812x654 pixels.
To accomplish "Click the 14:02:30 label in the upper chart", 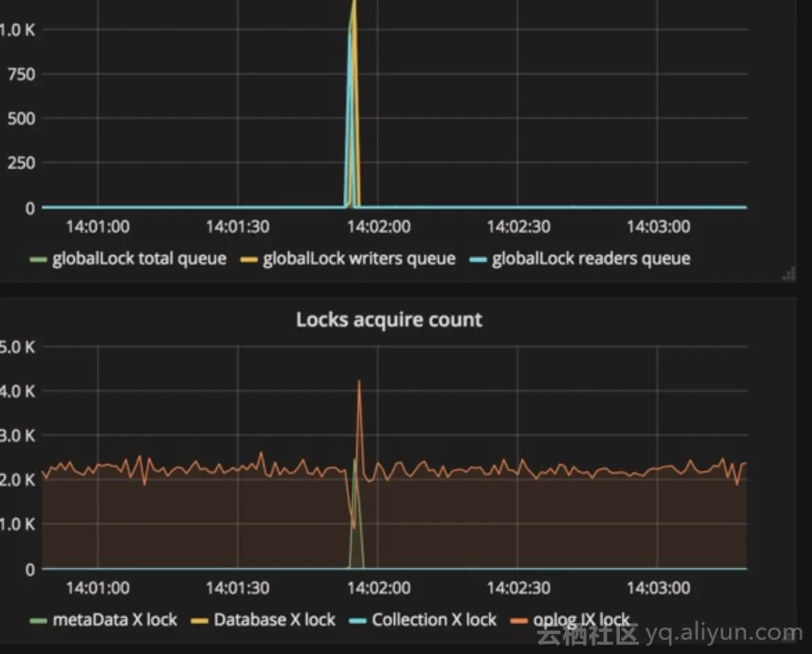I will click(x=518, y=227).
